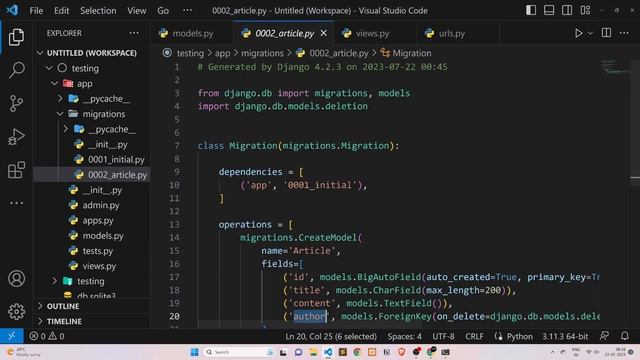The height and width of the screenshot is (360, 640).
Task: Show errors and warnings count panel
Action: tap(47, 336)
